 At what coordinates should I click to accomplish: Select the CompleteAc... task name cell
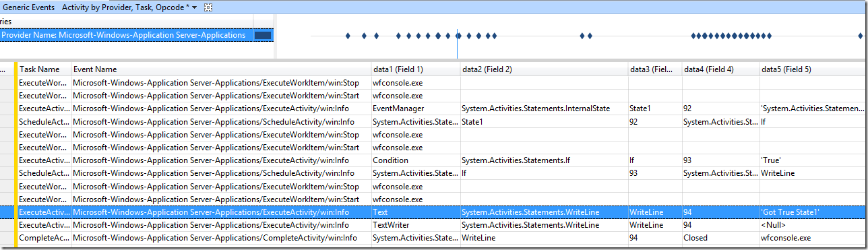(x=44, y=238)
